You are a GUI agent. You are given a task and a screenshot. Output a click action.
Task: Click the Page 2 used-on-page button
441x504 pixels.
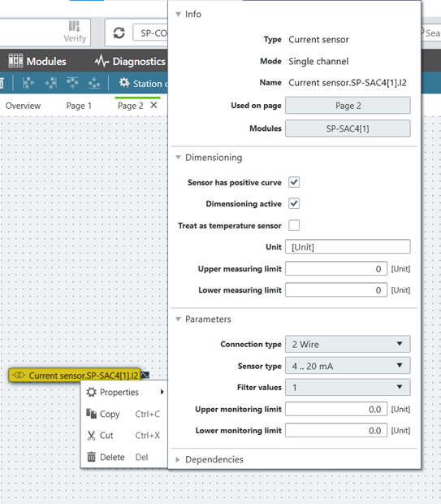click(348, 106)
